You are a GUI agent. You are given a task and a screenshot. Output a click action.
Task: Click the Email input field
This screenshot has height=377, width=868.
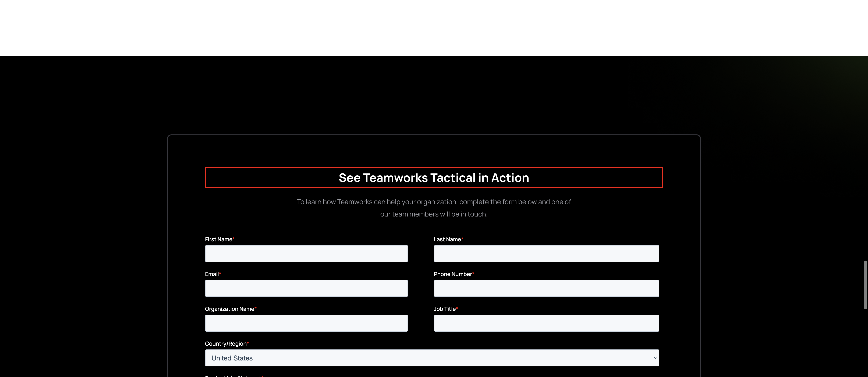coord(306,288)
